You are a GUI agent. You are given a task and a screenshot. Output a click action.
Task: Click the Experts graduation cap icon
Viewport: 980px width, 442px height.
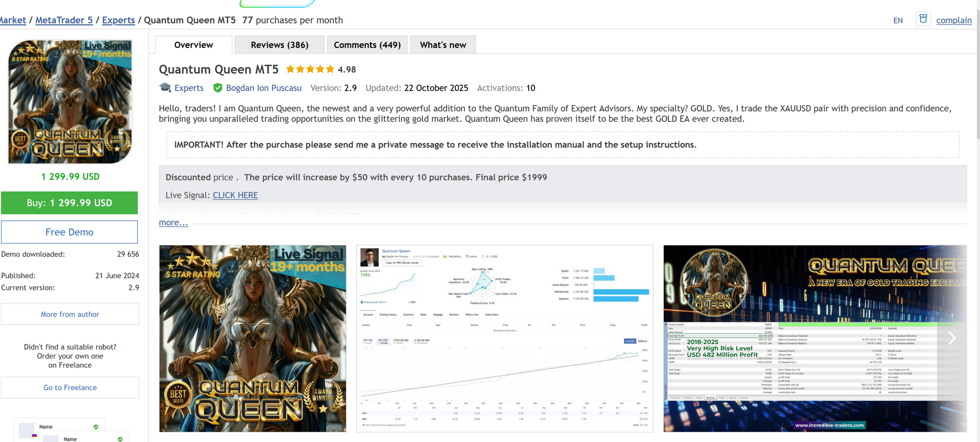click(165, 88)
